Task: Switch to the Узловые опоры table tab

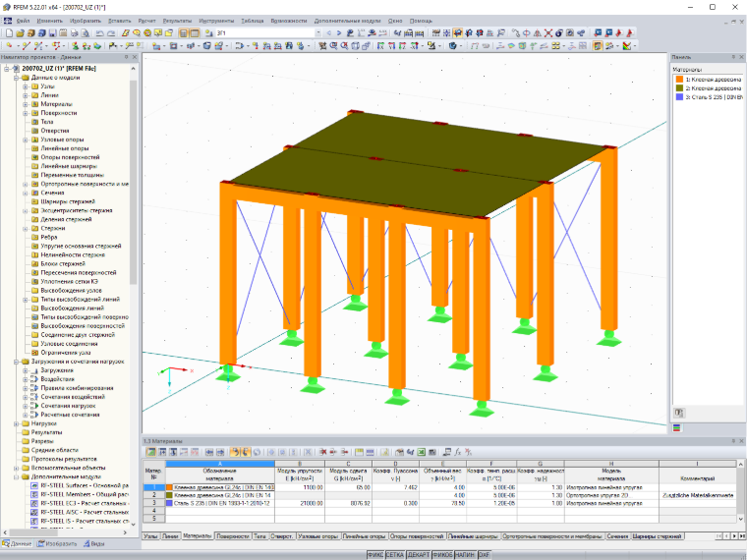Action: (318, 536)
